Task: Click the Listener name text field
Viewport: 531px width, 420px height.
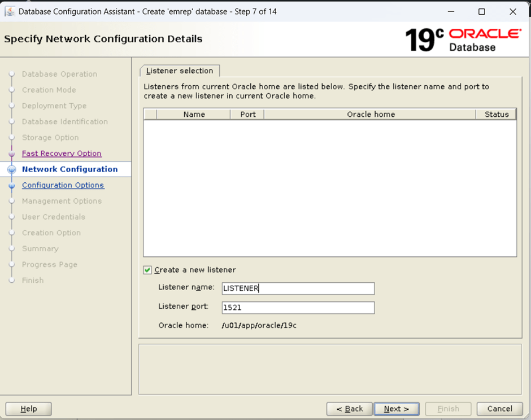Action: 298,288
